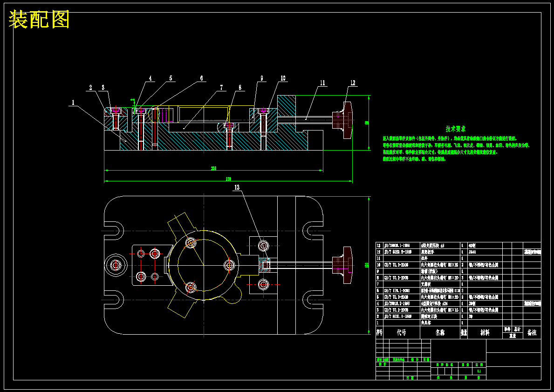
Task: Select balloon label '2' in the section view
Action: 91,88
